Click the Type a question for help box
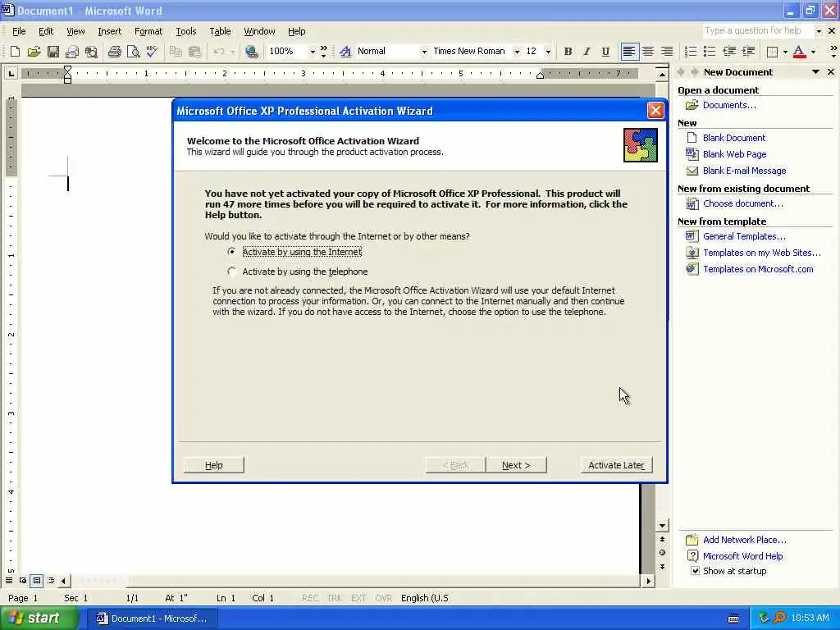The height and width of the screenshot is (630, 840). click(757, 31)
